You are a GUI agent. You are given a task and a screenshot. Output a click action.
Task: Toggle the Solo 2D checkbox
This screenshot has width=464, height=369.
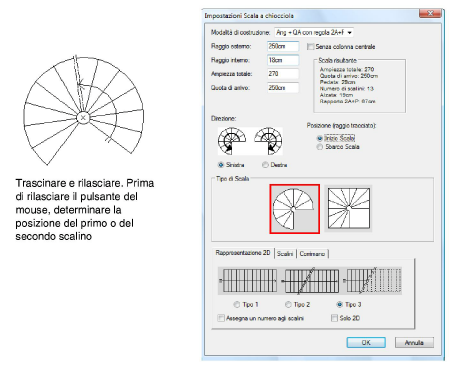coord(334,318)
